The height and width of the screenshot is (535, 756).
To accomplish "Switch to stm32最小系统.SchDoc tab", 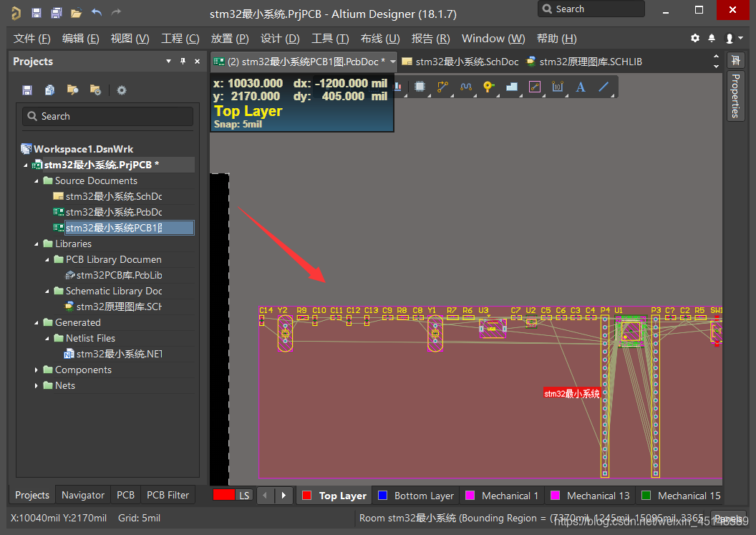I will coord(460,62).
